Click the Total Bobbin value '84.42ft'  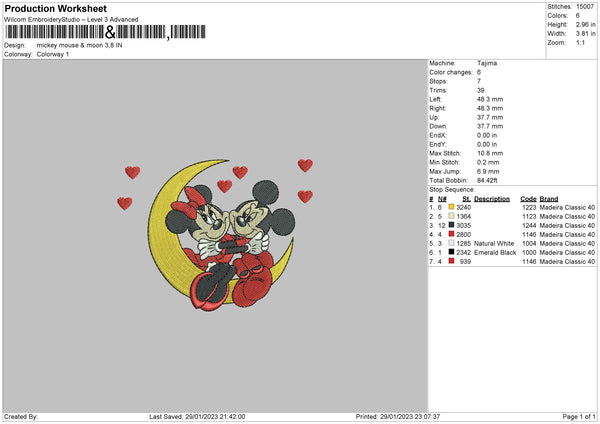coord(487,180)
